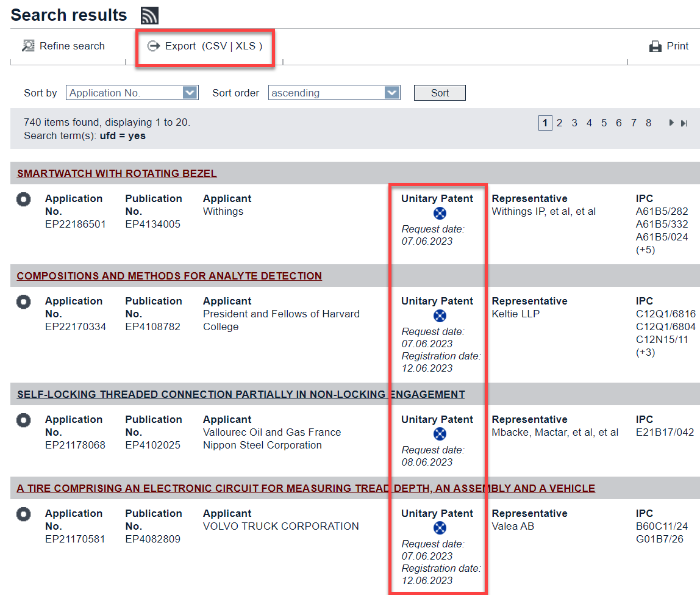Click the Unitary Patent icon for Vallourec

coord(440,434)
